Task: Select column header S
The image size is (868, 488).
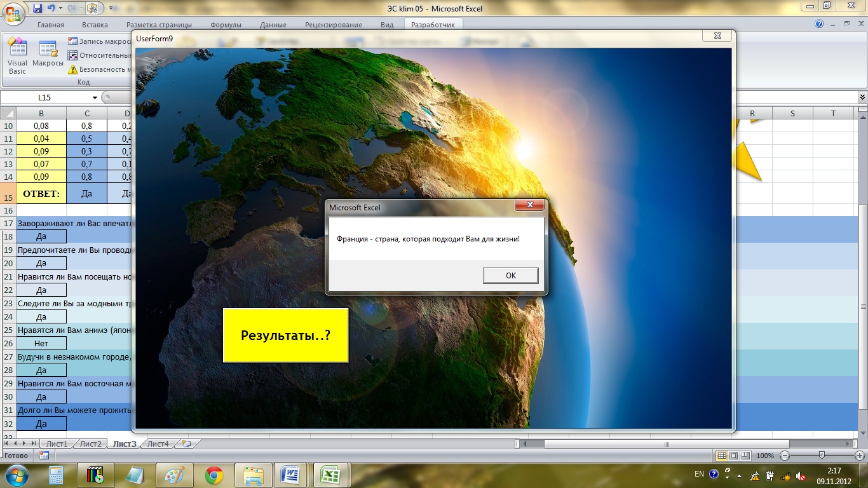Action: tap(792, 113)
